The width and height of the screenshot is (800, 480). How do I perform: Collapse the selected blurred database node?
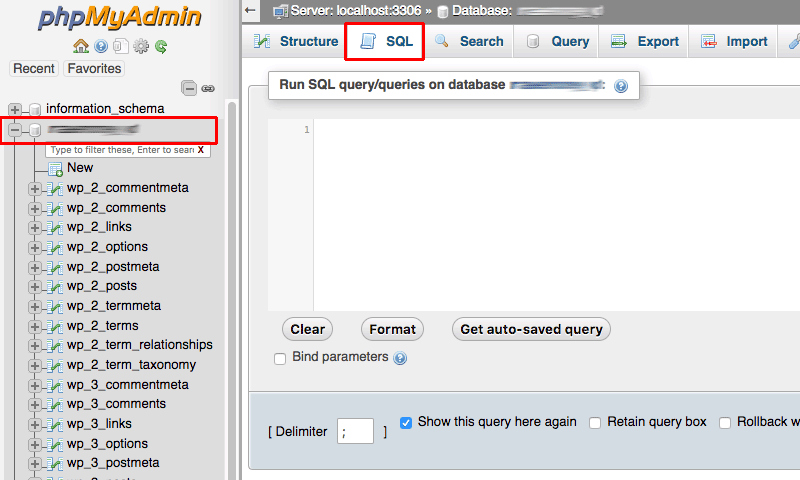point(14,131)
